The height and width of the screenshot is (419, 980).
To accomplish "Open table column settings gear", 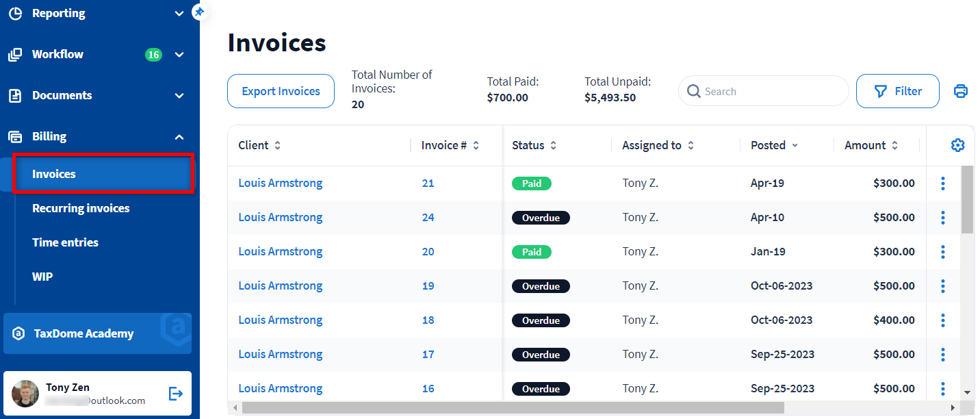I will point(957,145).
